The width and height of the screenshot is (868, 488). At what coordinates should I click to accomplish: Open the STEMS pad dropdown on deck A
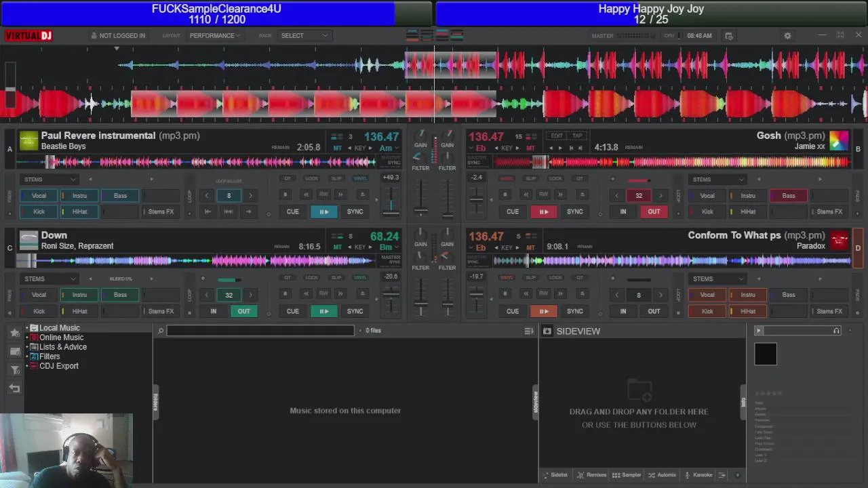pyautogui.click(x=50, y=179)
